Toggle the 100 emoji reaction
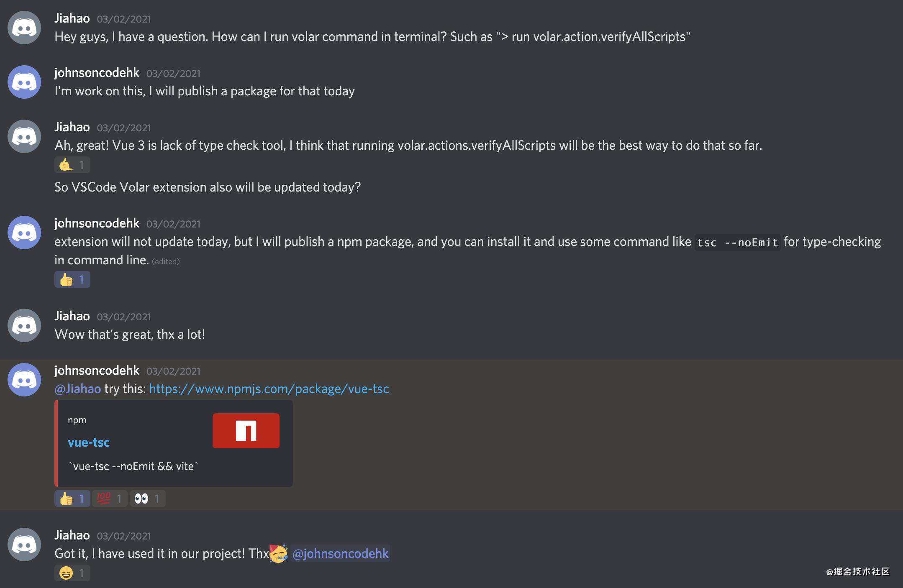This screenshot has height=588, width=903. pyautogui.click(x=110, y=499)
